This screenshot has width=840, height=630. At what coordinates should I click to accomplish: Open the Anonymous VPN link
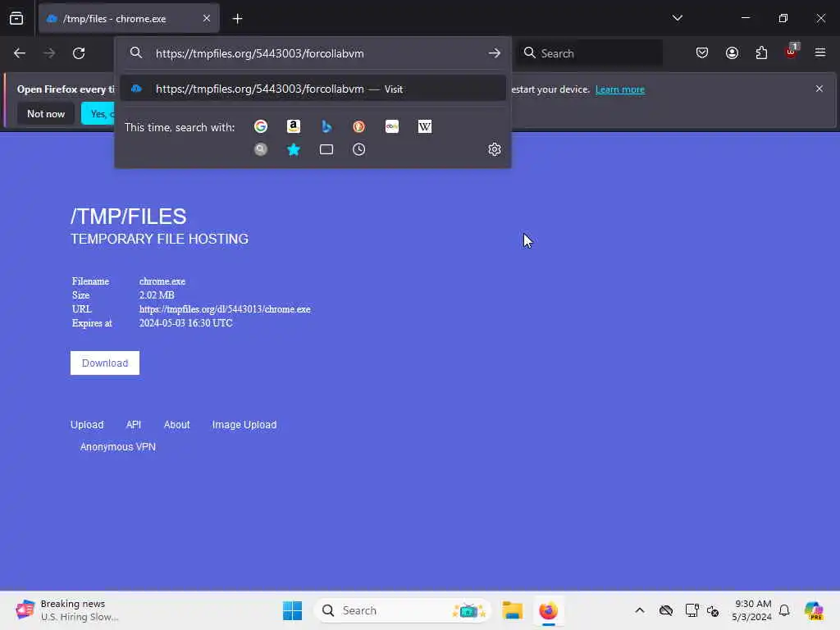118,447
